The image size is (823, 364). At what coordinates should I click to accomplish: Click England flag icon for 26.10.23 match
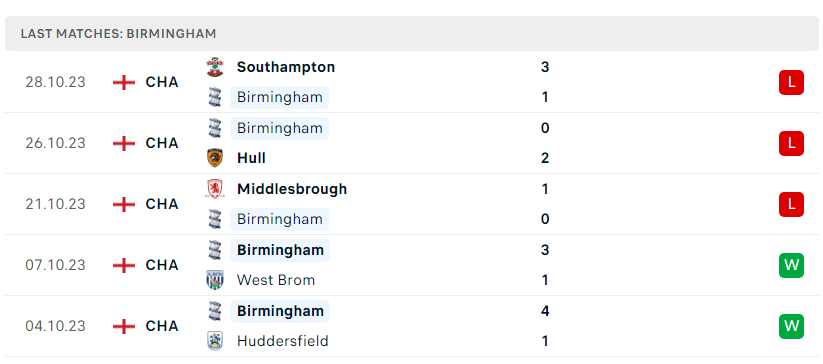pos(124,143)
